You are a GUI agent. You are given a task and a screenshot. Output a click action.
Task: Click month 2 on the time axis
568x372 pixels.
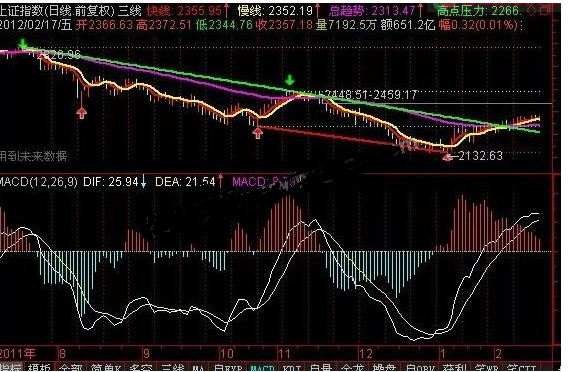point(499,354)
